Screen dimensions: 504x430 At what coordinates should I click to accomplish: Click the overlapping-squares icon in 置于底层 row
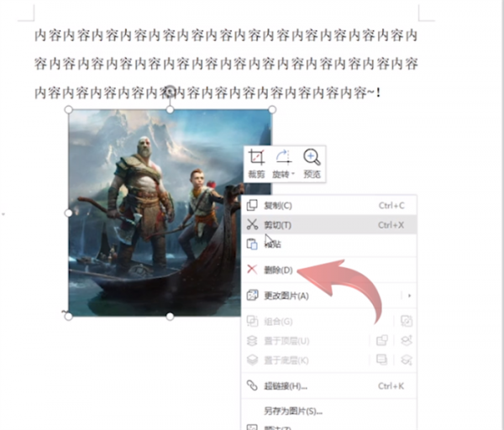pyautogui.click(x=382, y=359)
